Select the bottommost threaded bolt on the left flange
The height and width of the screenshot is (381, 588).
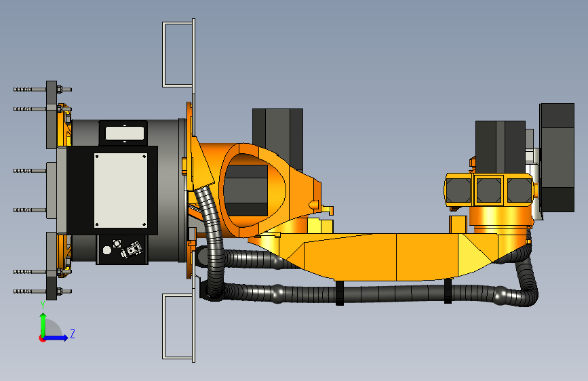[42, 292]
